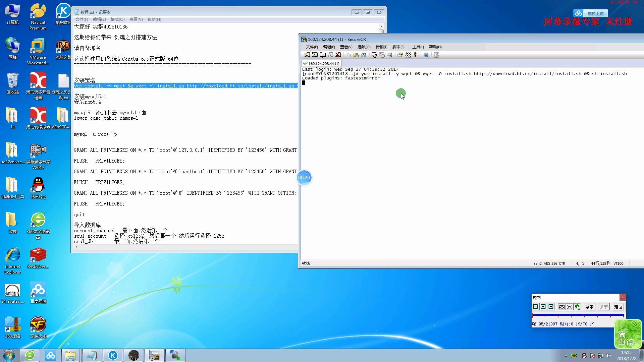This screenshot has width=644, height=362.
Task: Select 腾讯QQ desktop icon
Action: click(x=38, y=188)
